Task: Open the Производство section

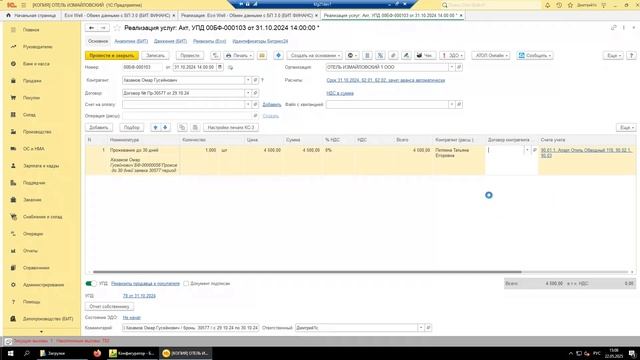Action: 37,132
